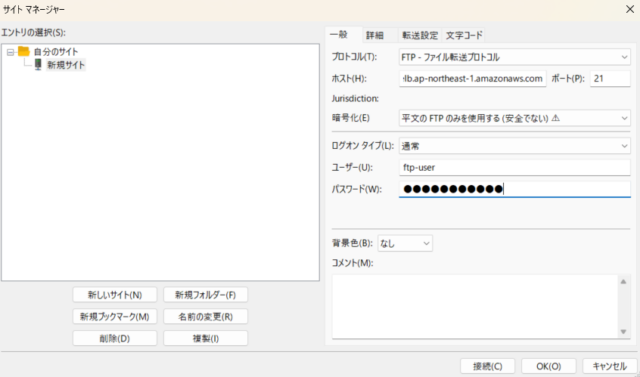Image resolution: width=640 pixels, height=377 pixels.
Task: Select the 自分のサイト folder label
Action: click(56, 52)
